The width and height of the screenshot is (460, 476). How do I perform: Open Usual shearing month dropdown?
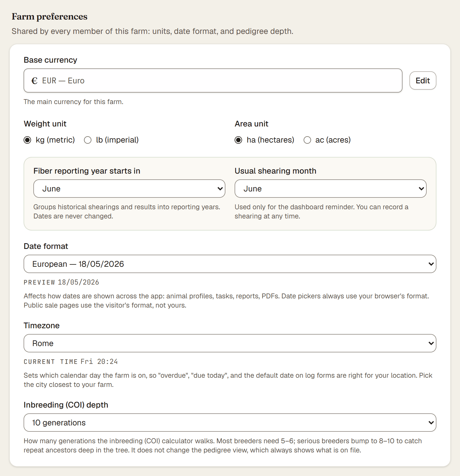pyautogui.click(x=331, y=189)
